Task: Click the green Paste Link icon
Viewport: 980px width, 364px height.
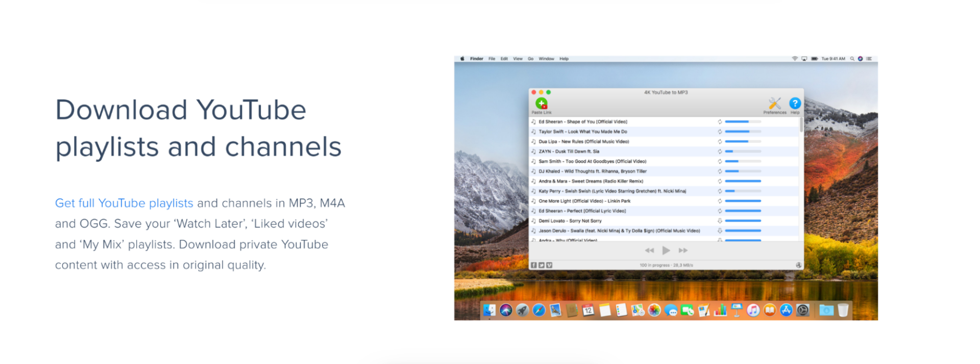Action: coord(541,103)
